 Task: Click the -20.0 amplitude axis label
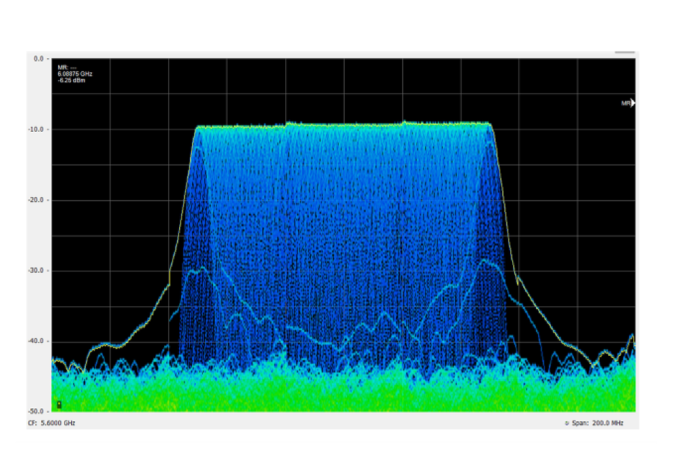pos(36,200)
